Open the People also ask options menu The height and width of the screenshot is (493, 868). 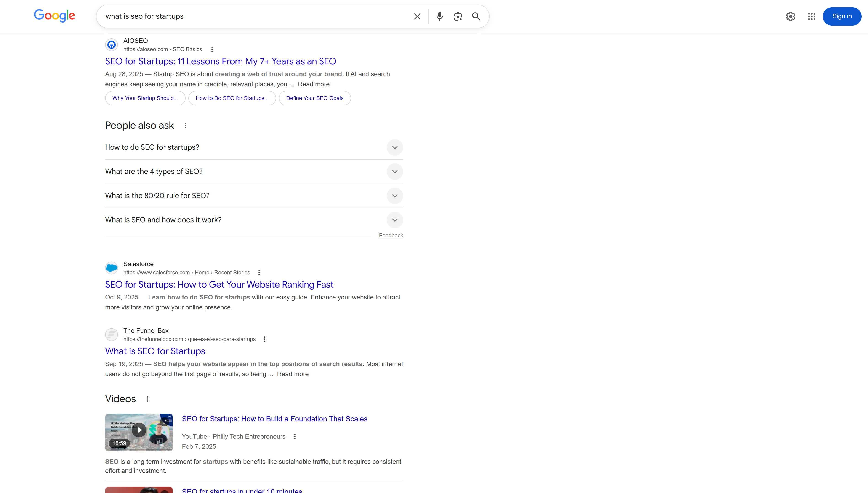click(185, 125)
